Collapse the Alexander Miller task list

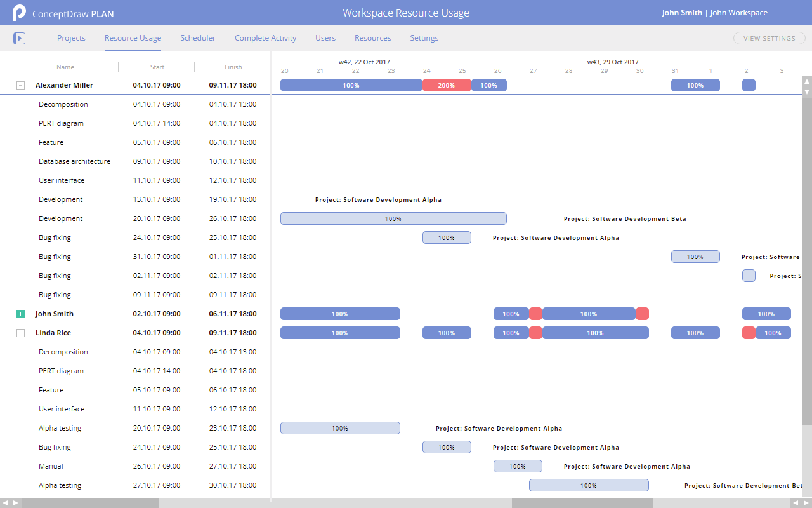tap(20, 84)
